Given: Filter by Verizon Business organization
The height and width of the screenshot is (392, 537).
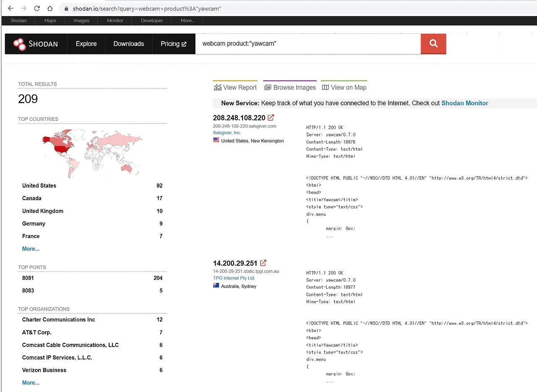Looking at the screenshot, I should [x=44, y=370].
